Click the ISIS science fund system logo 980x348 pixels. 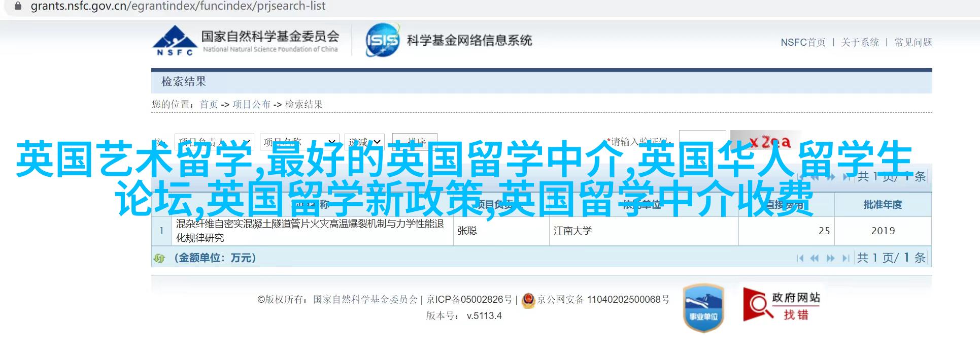pyautogui.click(x=382, y=40)
